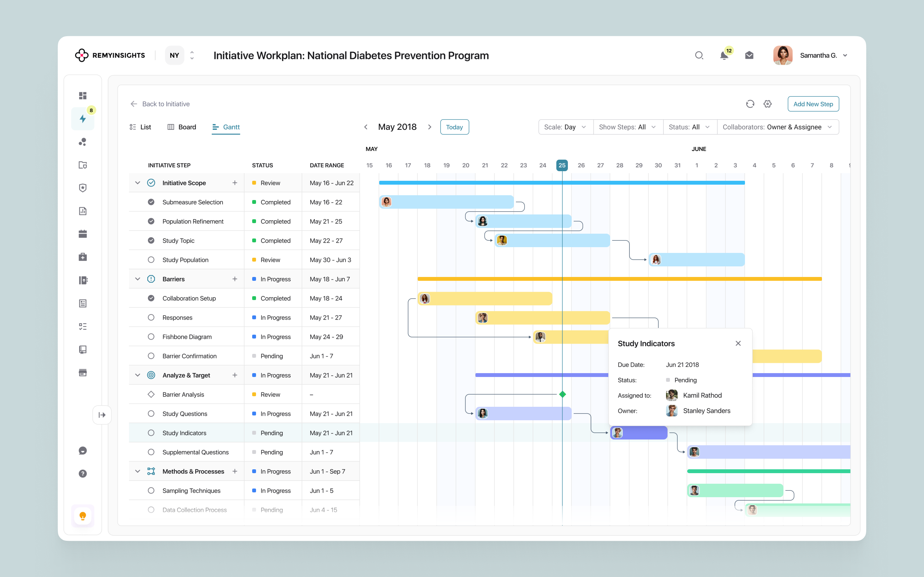Select the lightning bolt initiatives icon
924x577 pixels.
(x=82, y=119)
